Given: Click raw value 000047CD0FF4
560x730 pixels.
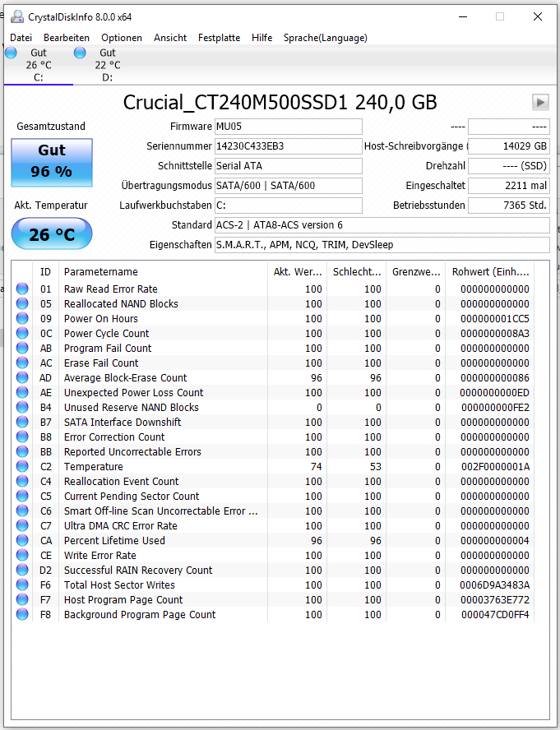Looking at the screenshot, I should tap(495, 615).
